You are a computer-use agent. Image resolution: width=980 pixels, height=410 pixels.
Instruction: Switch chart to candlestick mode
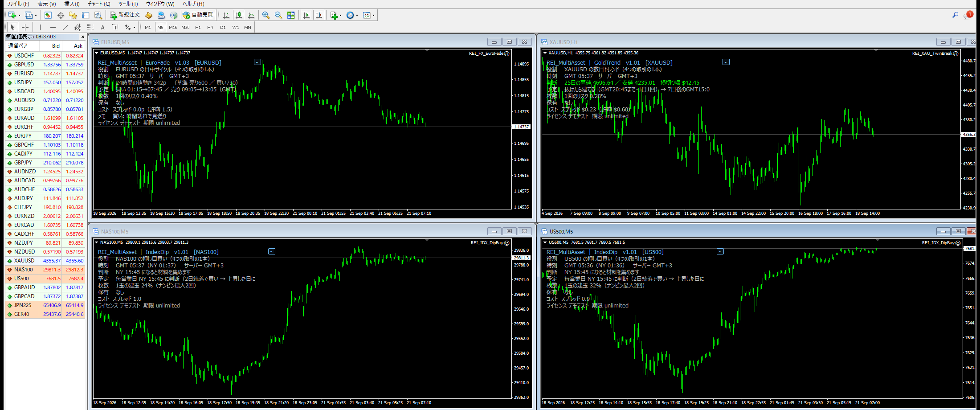coord(239,15)
